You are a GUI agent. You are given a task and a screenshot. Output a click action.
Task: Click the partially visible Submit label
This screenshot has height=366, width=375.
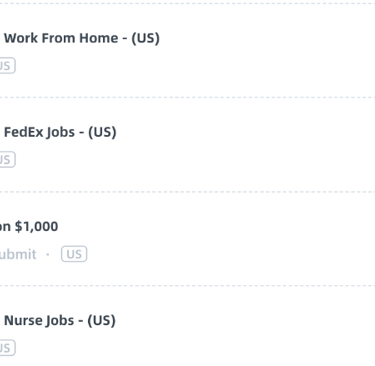pos(18,254)
